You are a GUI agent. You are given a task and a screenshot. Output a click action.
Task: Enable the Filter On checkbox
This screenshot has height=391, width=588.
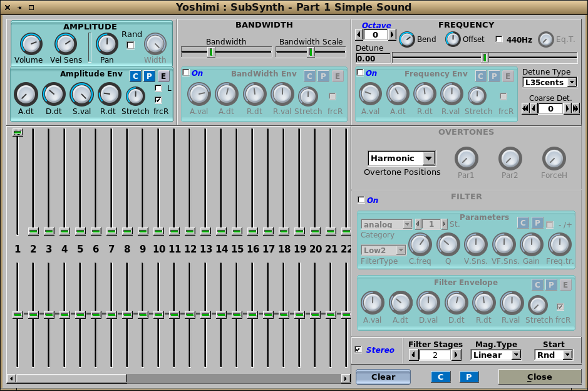361,200
